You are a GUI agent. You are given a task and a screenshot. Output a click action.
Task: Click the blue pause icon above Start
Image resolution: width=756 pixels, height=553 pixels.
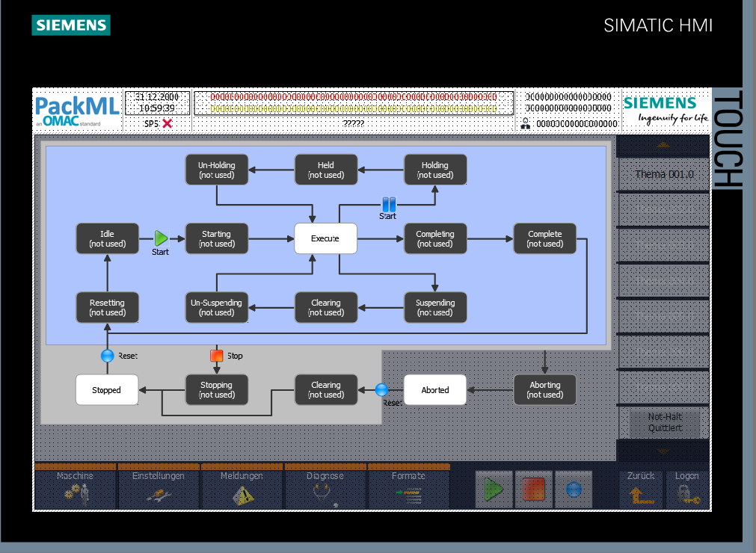389,204
